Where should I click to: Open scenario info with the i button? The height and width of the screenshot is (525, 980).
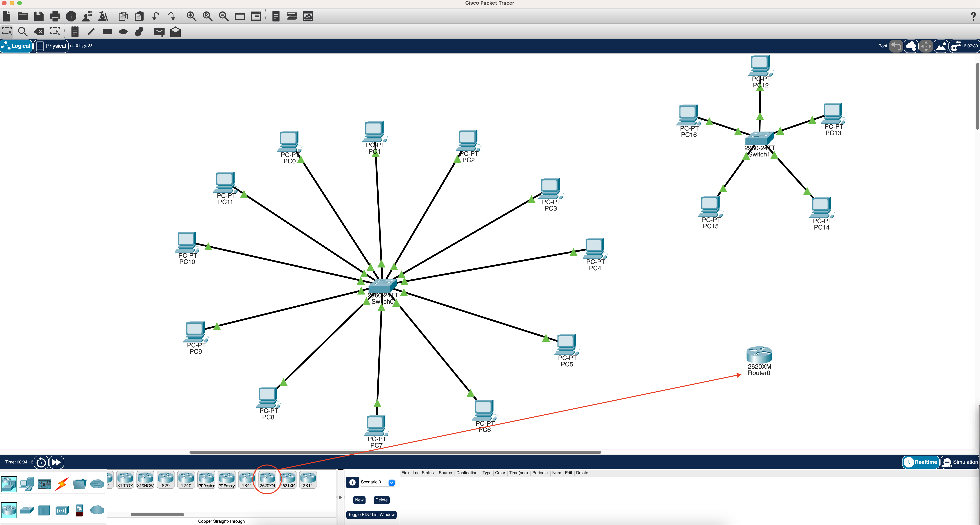tap(352, 482)
